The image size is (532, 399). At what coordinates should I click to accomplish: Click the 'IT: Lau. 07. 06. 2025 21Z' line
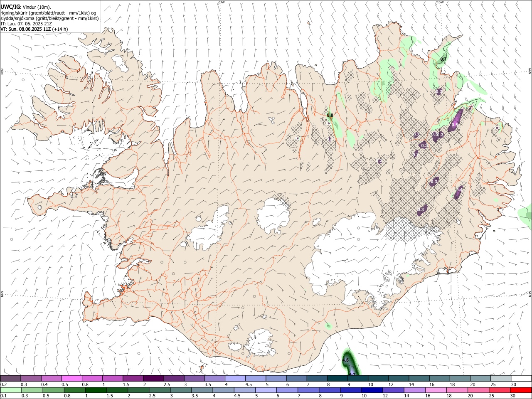26,24
